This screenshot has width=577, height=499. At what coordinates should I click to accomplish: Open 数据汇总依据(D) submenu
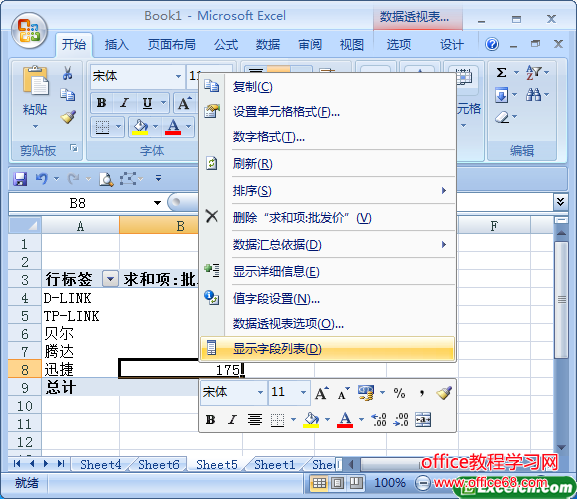coord(328,245)
